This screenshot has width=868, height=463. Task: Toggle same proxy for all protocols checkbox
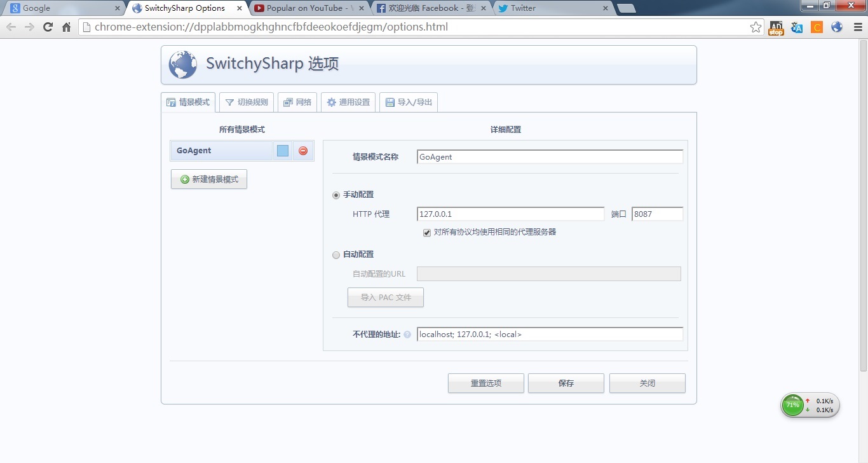(427, 233)
